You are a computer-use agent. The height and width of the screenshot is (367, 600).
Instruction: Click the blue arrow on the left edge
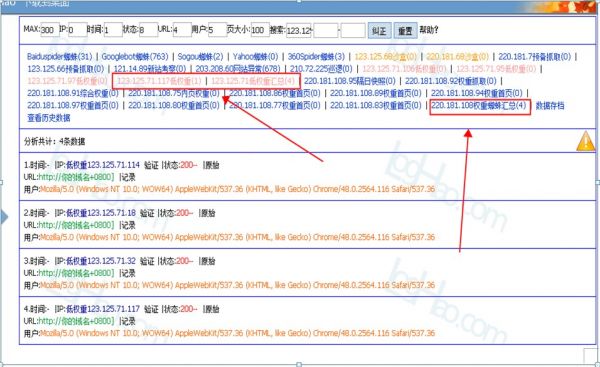3,217
